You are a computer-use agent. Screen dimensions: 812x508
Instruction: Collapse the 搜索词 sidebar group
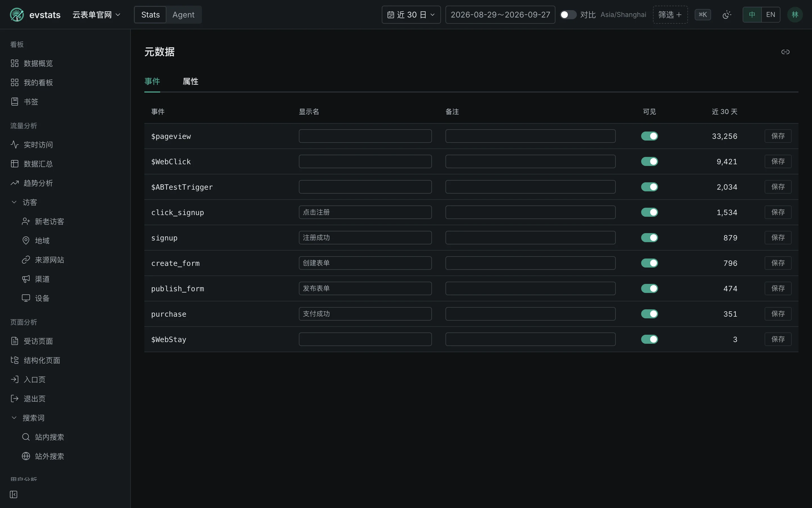(14, 418)
